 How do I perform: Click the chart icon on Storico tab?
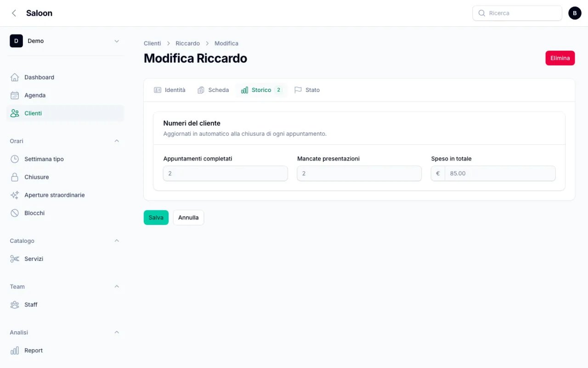click(x=244, y=90)
